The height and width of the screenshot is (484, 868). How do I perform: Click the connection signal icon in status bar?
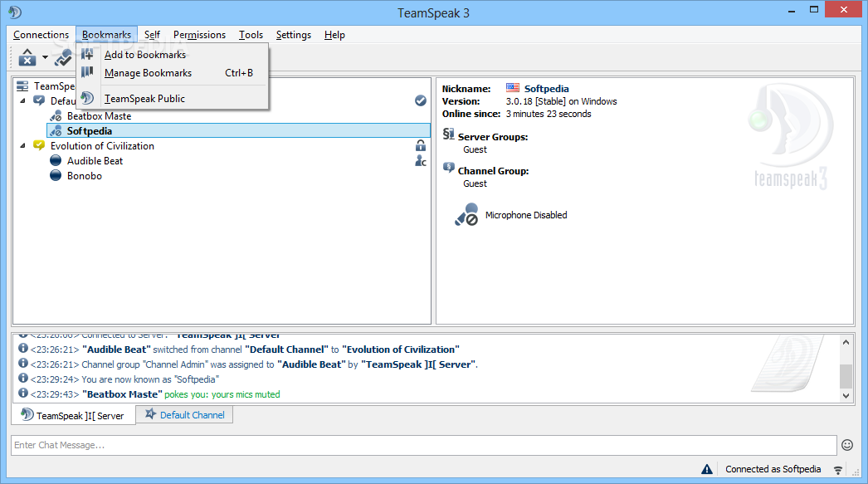click(838, 470)
